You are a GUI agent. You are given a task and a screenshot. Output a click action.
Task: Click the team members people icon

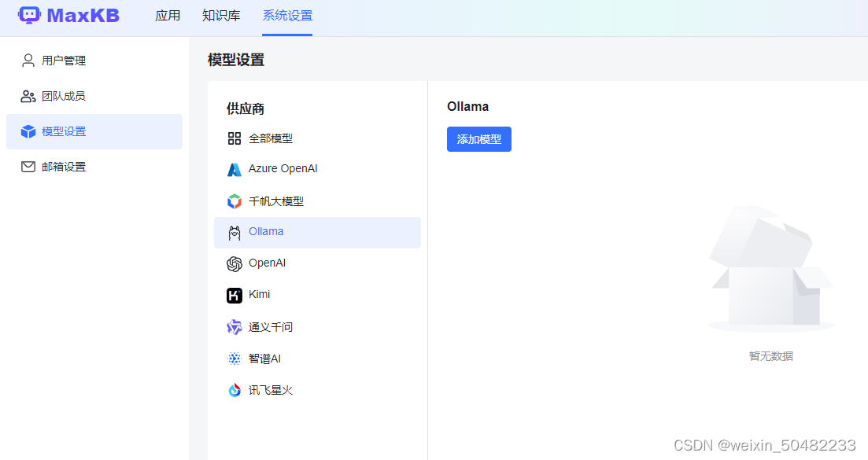(x=28, y=96)
